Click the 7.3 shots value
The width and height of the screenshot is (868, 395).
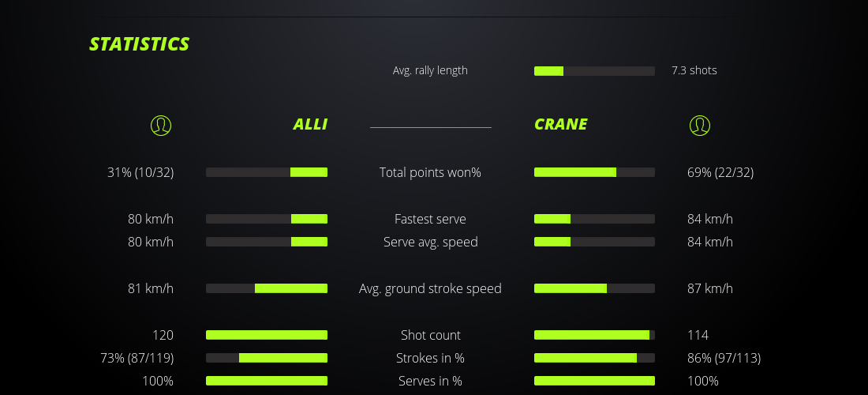point(694,70)
